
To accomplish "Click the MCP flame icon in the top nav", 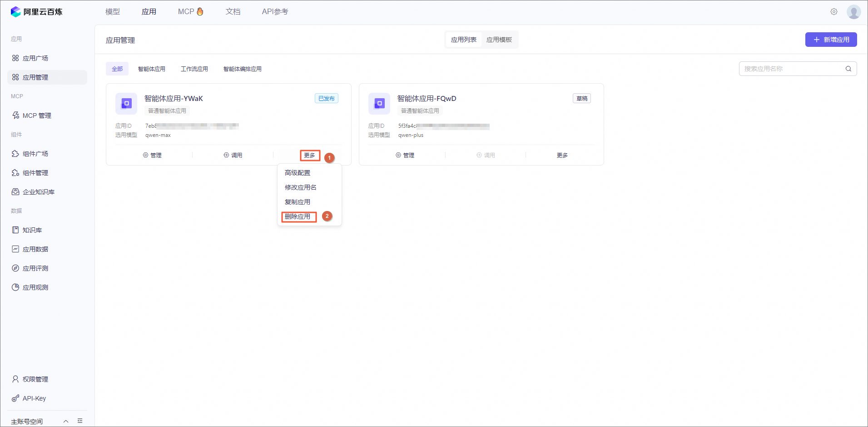I will click(200, 11).
